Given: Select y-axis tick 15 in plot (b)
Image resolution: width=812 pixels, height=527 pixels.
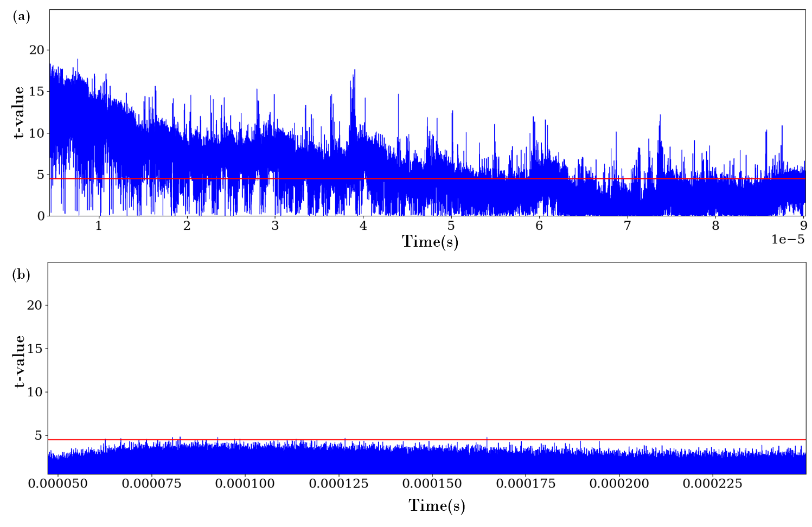Looking at the screenshot, I should pyautogui.click(x=35, y=349).
